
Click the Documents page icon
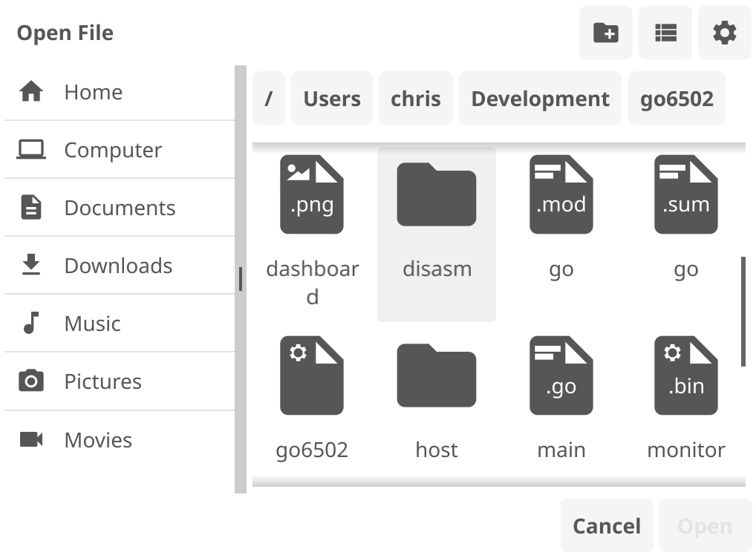click(x=31, y=207)
